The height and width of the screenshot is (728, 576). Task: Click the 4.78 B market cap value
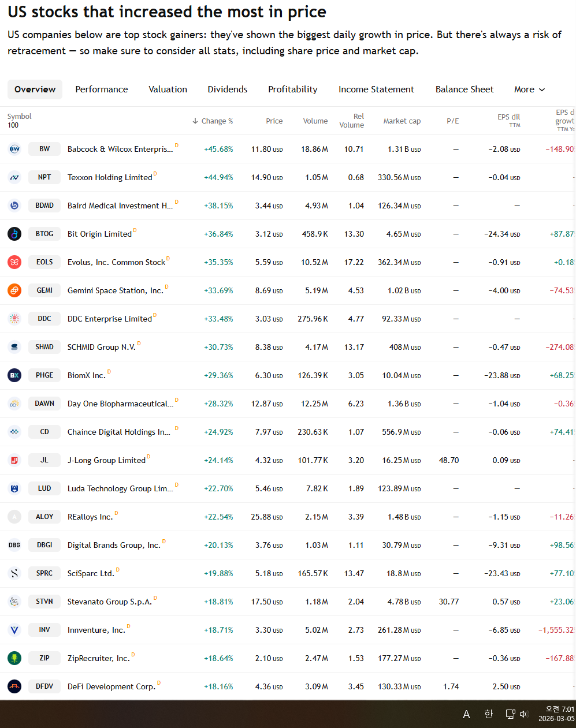404,602
